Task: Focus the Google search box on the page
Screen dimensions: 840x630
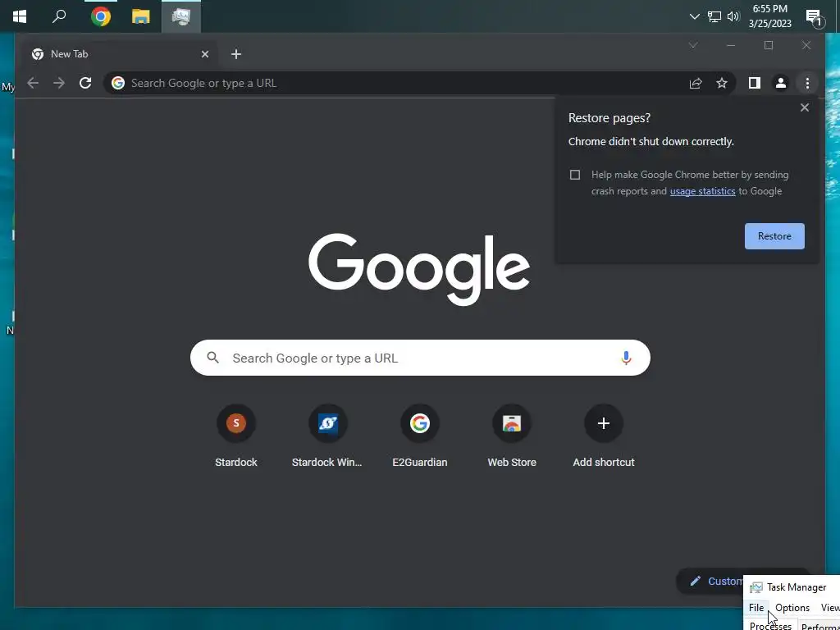Action: (420, 358)
